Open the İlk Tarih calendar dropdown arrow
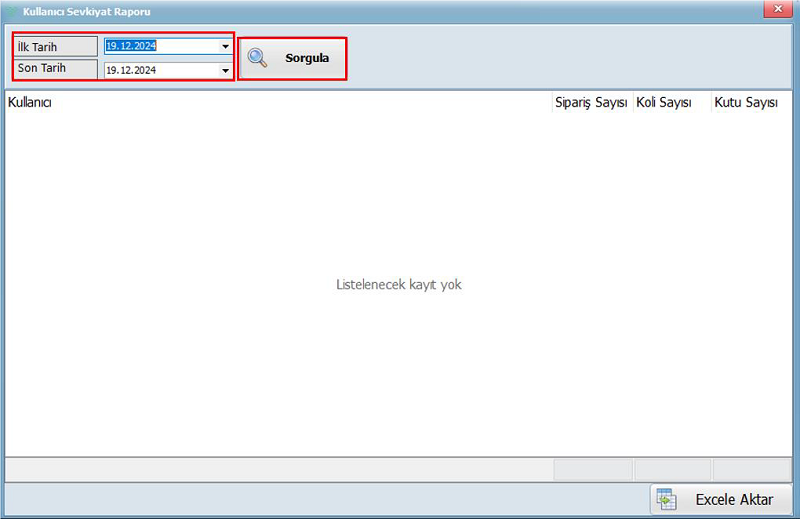 (x=225, y=47)
